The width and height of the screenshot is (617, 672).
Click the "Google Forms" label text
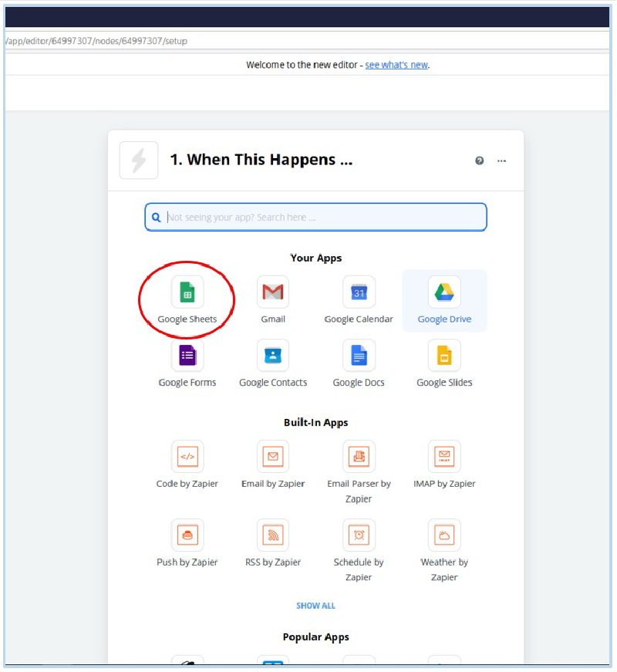[x=187, y=382]
